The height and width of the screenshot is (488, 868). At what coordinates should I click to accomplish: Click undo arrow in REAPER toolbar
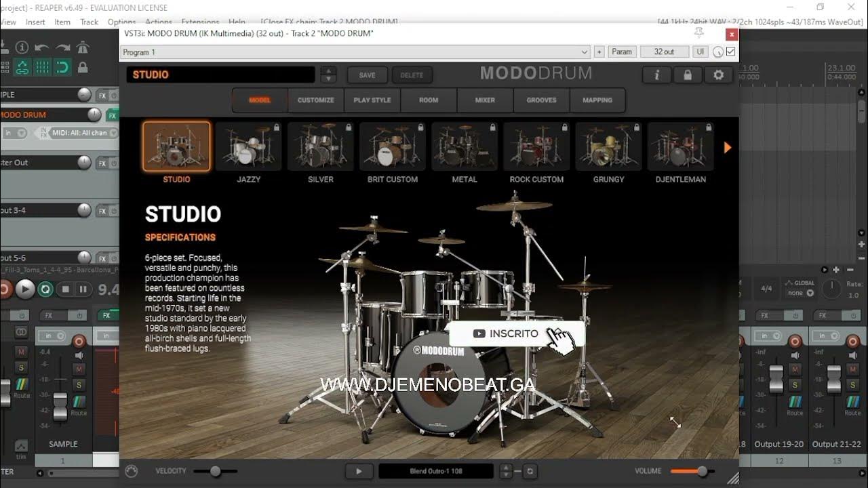42,47
